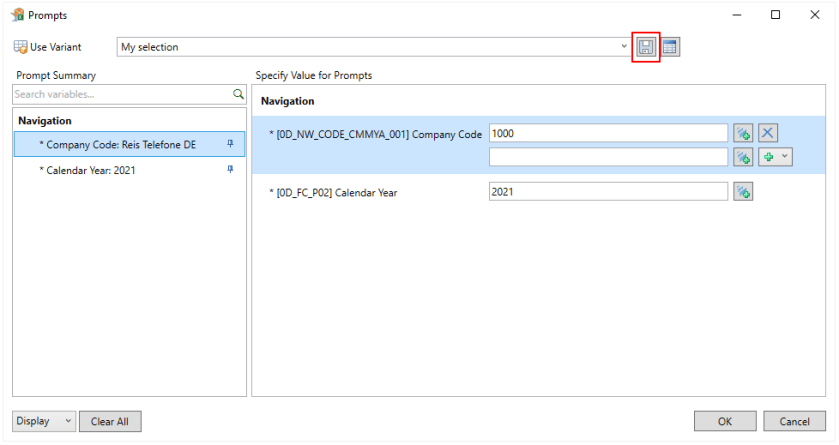Expand the arrow beside the green plus
Image resolution: width=839 pixels, height=445 pixels.
[x=784, y=157]
